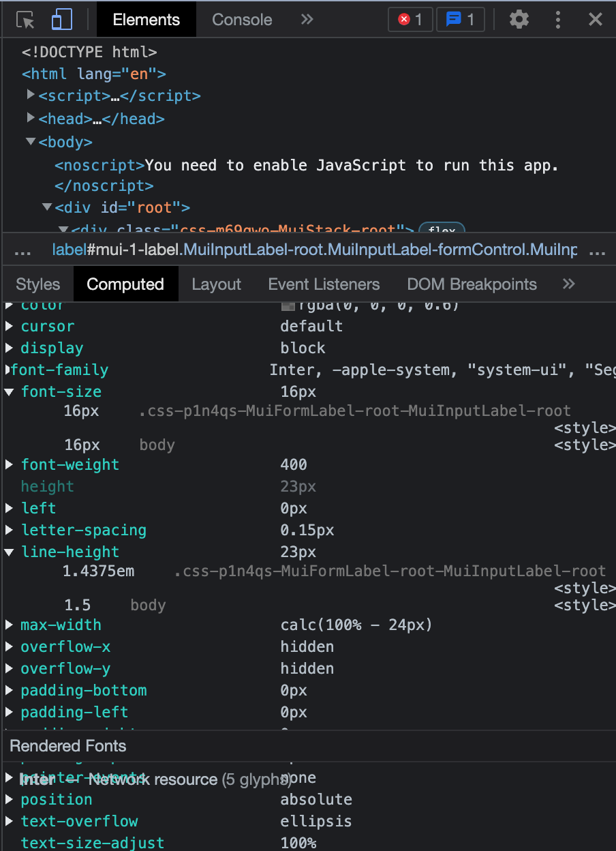Expand the first <script> element
Image resolution: width=616 pixels, height=851 pixels.
click(31, 95)
